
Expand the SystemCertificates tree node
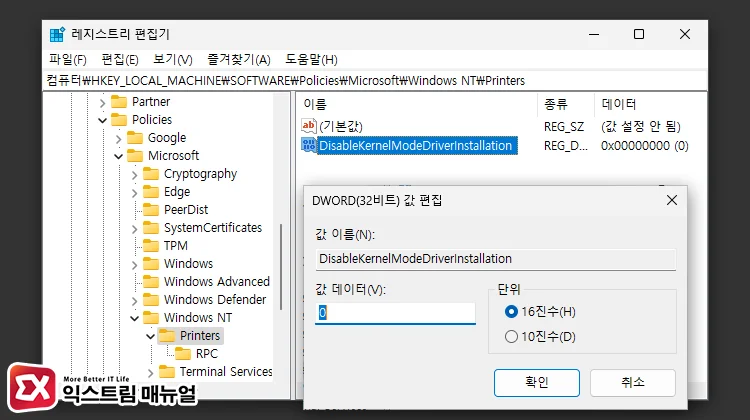tap(134, 229)
